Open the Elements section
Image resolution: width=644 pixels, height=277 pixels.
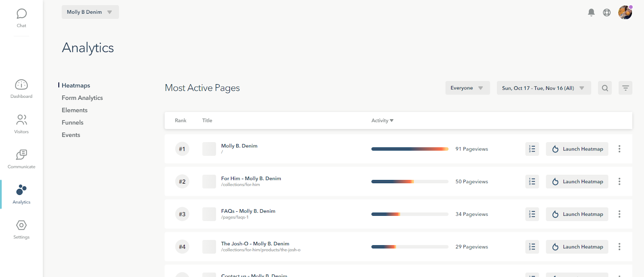(x=74, y=110)
